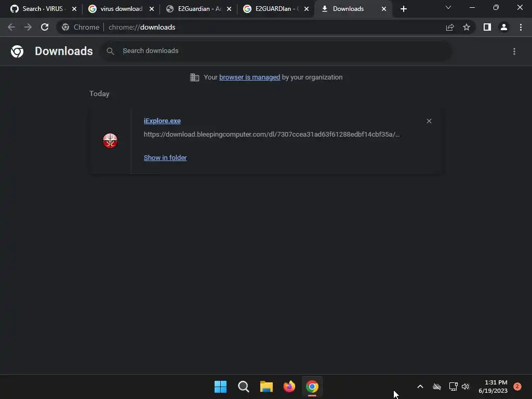
Task: Open a new browser tab
Action: pyautogui.click(x=403, y=9)
